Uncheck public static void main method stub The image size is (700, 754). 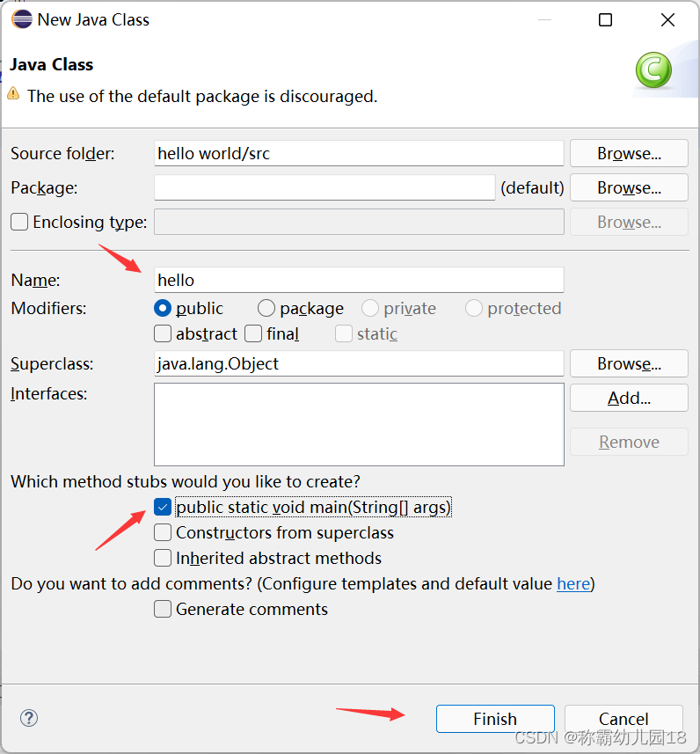(163, 507)
